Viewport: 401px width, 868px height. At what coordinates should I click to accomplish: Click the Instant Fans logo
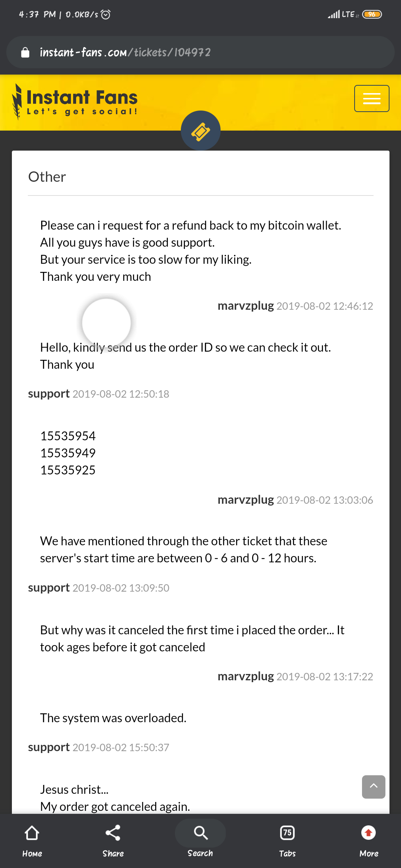tap(75, 101)
